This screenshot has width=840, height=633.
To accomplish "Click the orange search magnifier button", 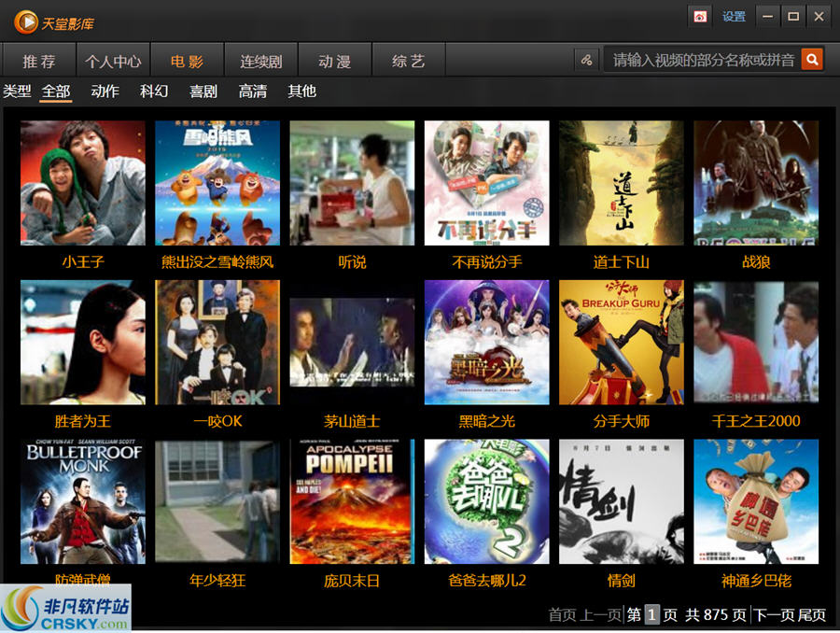I will pos(812,60).
